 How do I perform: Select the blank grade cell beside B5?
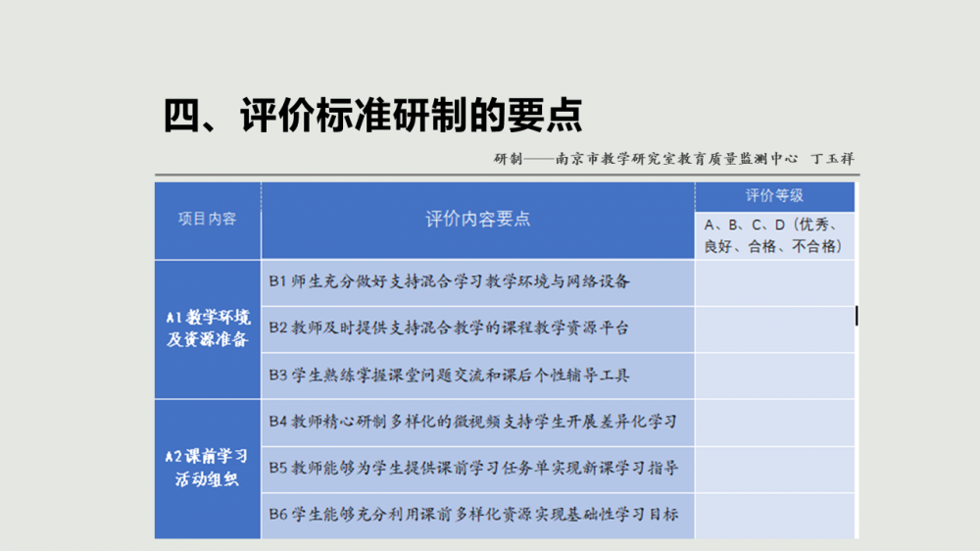pos(774,469)
